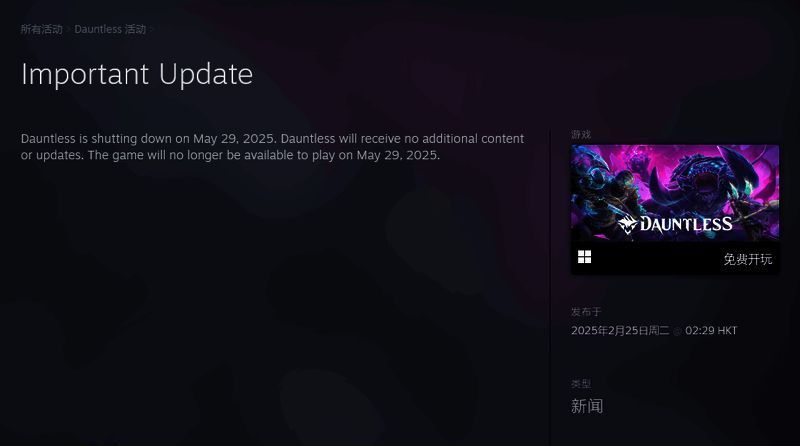
Task: Click the 类型 section label
Action: (581, 383)
